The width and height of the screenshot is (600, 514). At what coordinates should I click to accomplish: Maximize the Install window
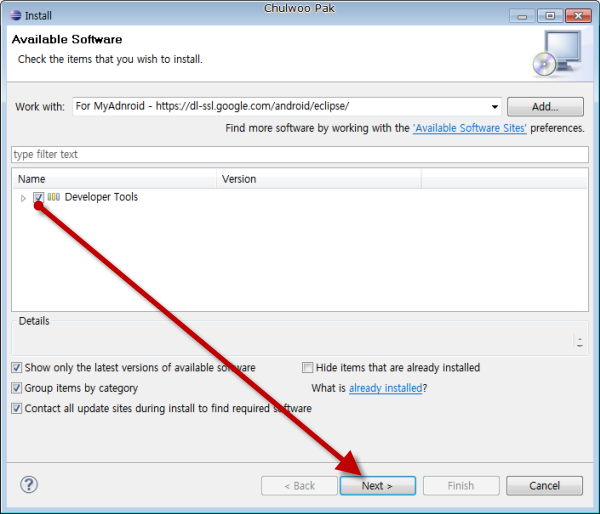550,16
